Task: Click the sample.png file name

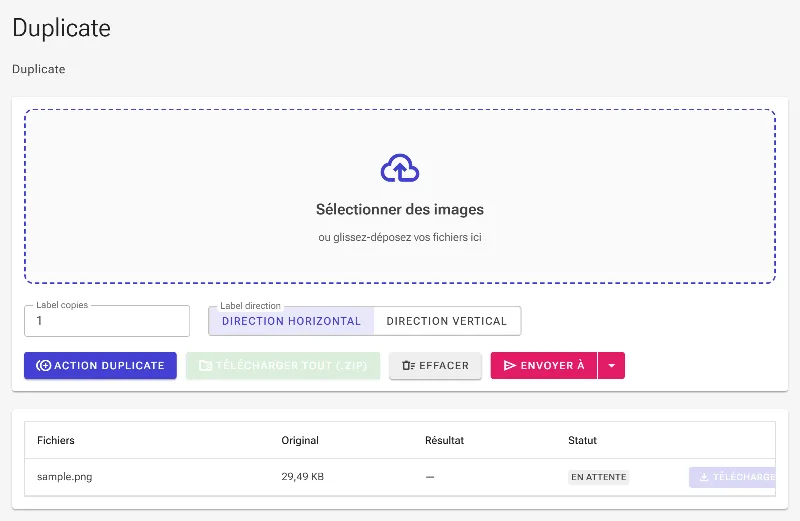Action: (65, 477)
